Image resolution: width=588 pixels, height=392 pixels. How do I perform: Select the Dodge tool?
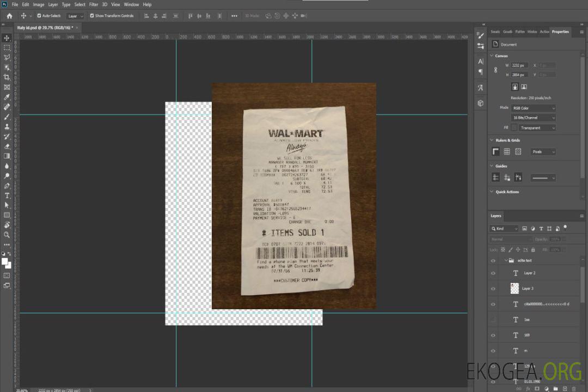click(x=7, y=175)
